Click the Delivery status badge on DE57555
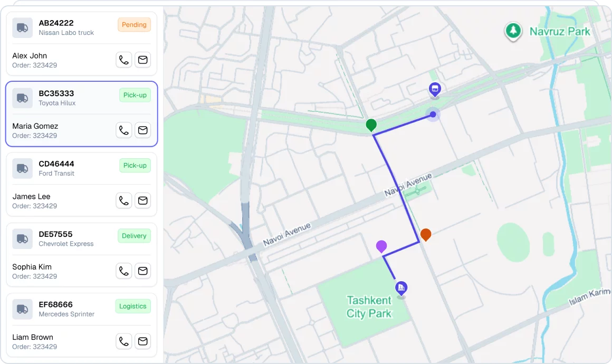Viewport: 612px width, 364px height. (134, 236)
